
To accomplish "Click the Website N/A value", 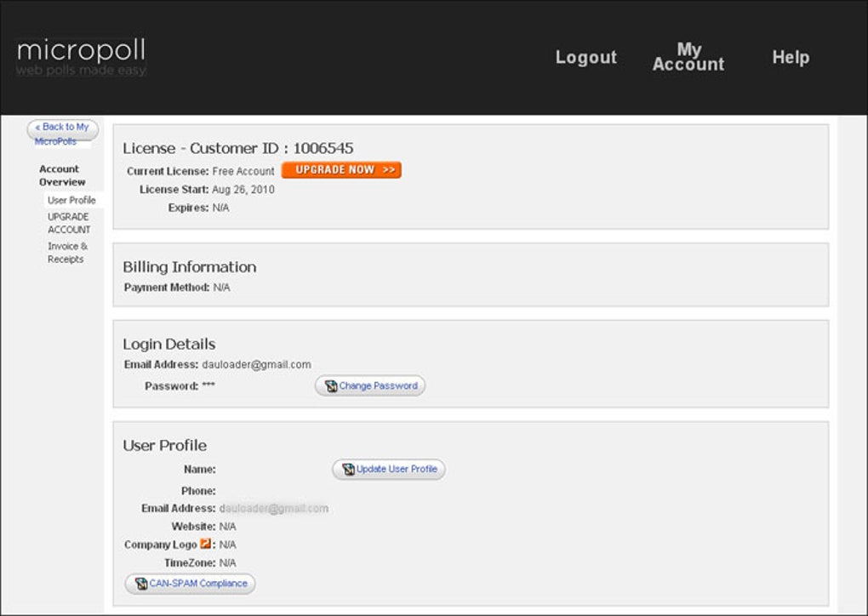I will pyautogui.click(x=227, y=527).
